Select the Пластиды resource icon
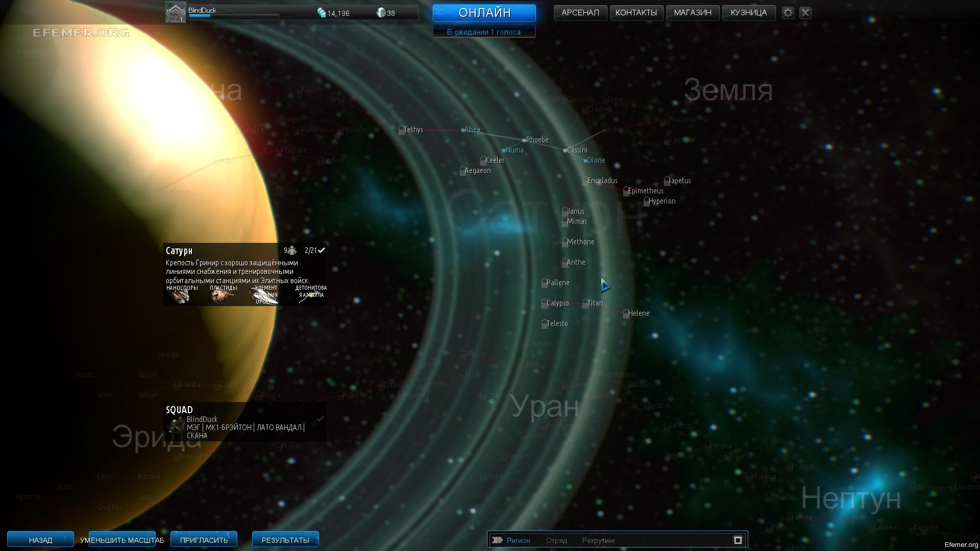This screenshot has height=551, width=980. [223, 296]
